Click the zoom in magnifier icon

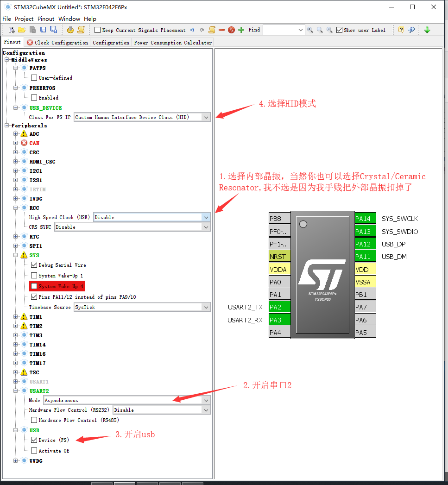pyautogui.click(x=309, y=29)
